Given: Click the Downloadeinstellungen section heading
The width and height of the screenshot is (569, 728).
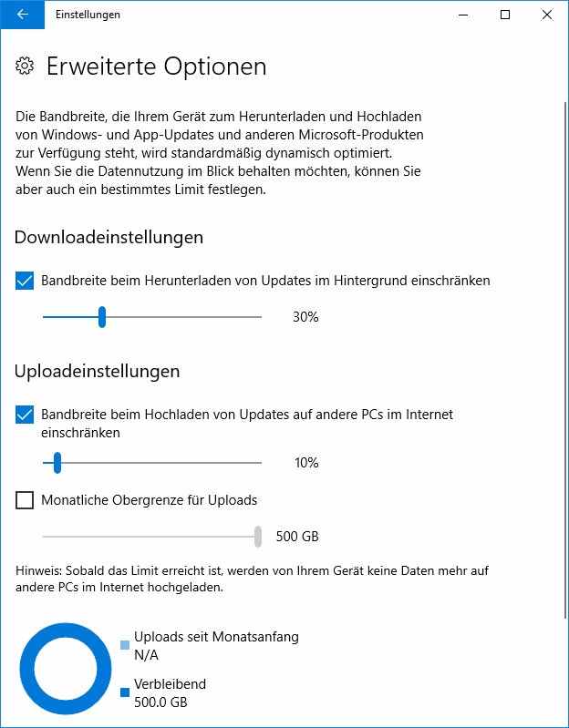Looking at the screenshot, I should 109,237.
